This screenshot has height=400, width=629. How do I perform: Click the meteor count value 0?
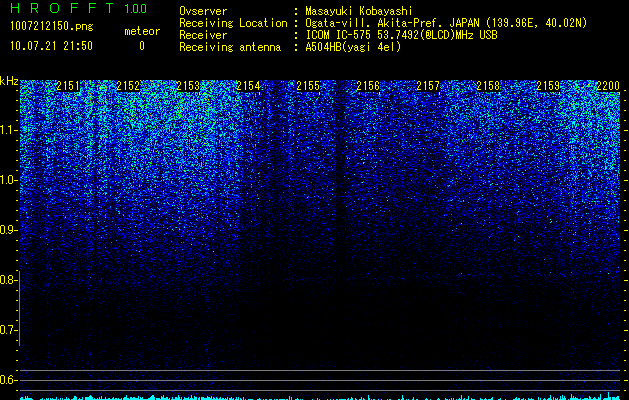coord(142,46)
